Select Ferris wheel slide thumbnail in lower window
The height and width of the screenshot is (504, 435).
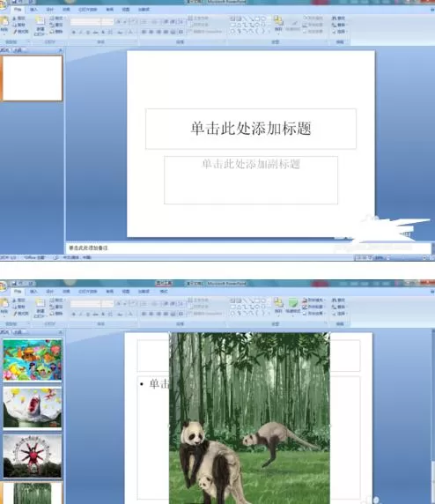tap(32, 456)
